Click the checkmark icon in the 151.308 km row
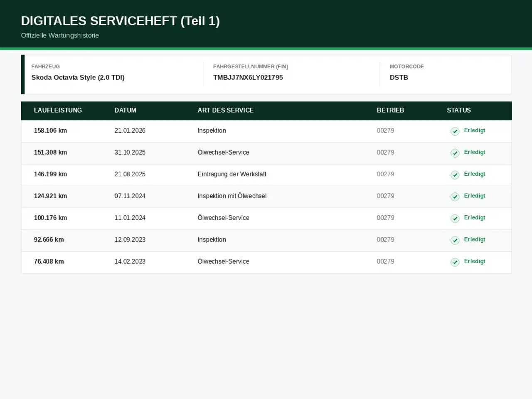The width and height of the screenshot is (532, 399). click(x=455, y=153)
